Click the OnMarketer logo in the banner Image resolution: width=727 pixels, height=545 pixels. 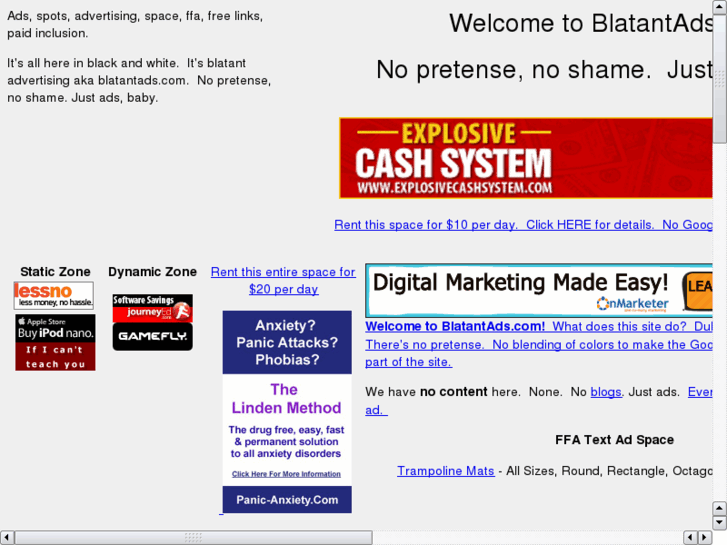pyautogui.click(x=632, y=304)
